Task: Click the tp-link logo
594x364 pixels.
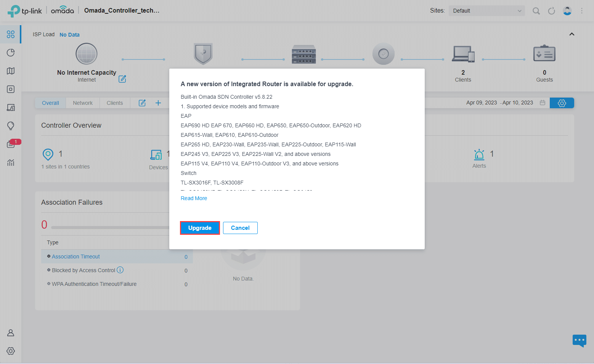Action: coord(25,11)
